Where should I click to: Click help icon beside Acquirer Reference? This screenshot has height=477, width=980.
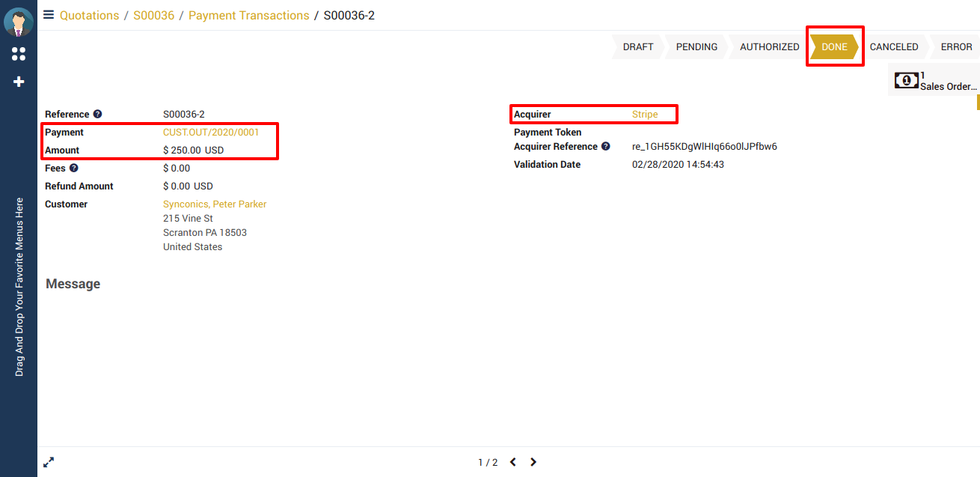(x=606, y=147)
